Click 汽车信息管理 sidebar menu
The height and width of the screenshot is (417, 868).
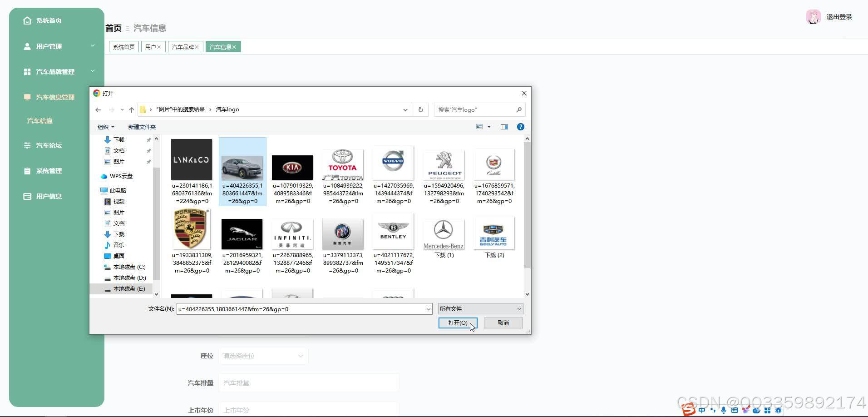(55, 97)
